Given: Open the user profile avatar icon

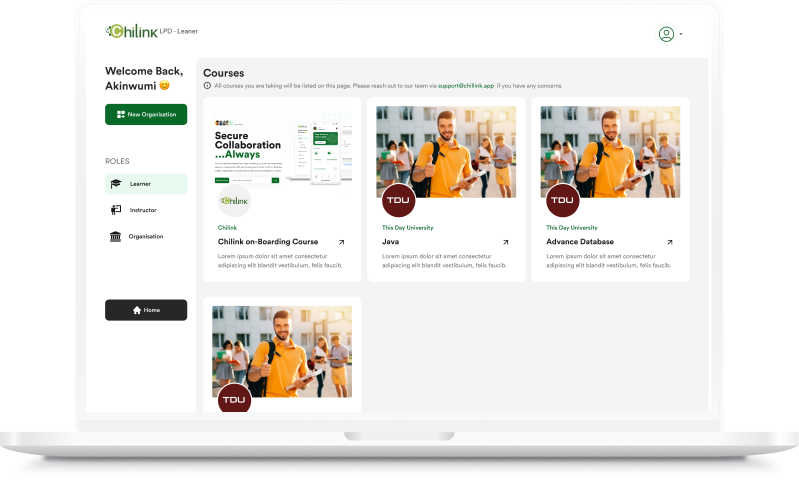Looking at the screenshot, I should tap(666, 34).
